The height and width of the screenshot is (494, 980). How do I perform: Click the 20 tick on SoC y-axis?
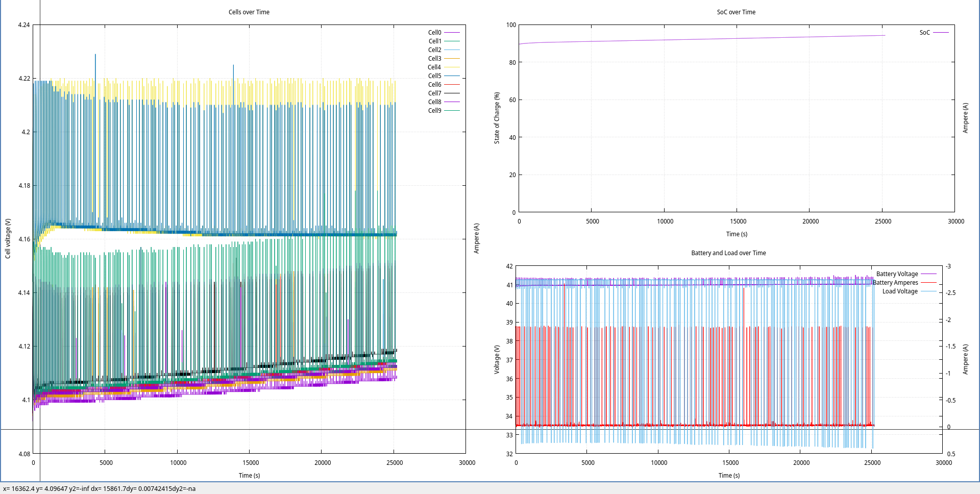click(512, 175)
